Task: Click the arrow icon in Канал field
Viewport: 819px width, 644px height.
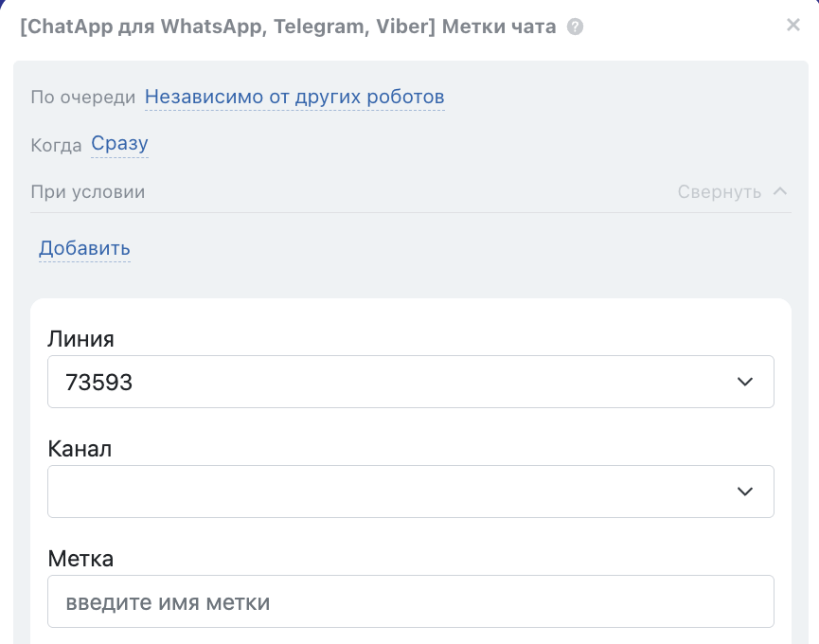Action: coord(745,492)
